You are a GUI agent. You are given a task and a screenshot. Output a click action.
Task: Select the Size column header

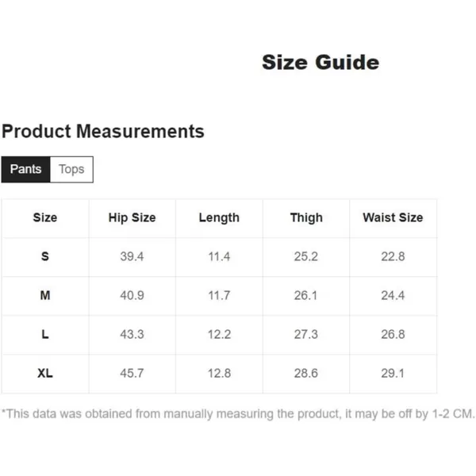pyautogui.click(x=45, y=217)
